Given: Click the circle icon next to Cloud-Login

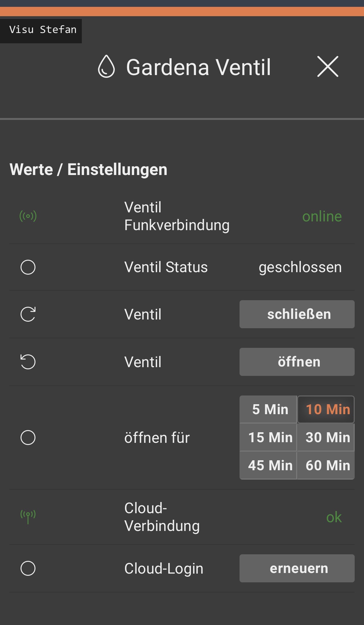Looking at the screenshot, I should point(28,568).
